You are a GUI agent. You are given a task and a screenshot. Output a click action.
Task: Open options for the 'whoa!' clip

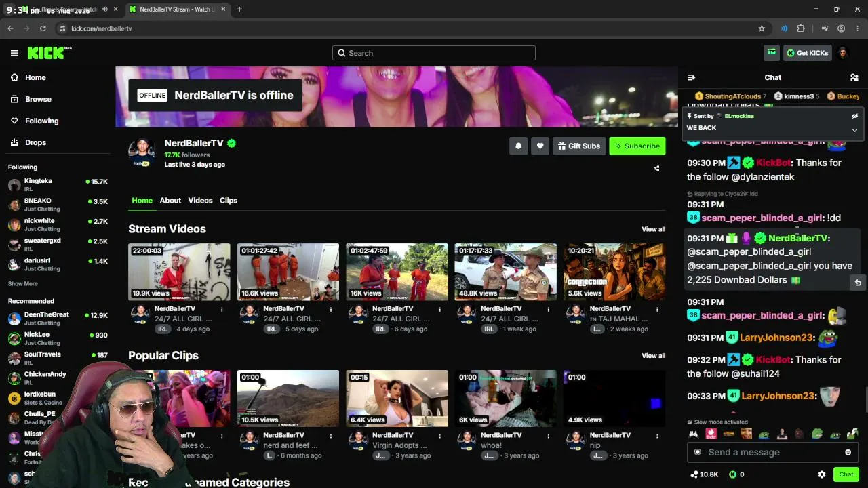[548, 436]
